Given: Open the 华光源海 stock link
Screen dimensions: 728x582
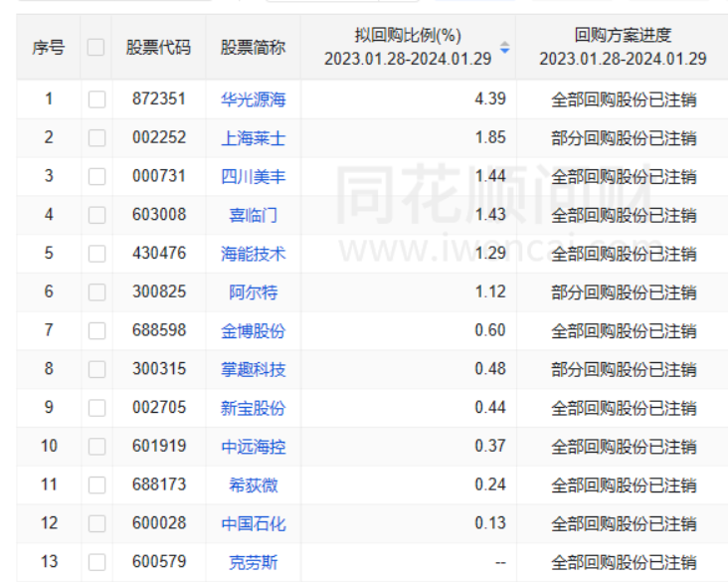Looking at the screenshot, I should click(x=253, y=99).
